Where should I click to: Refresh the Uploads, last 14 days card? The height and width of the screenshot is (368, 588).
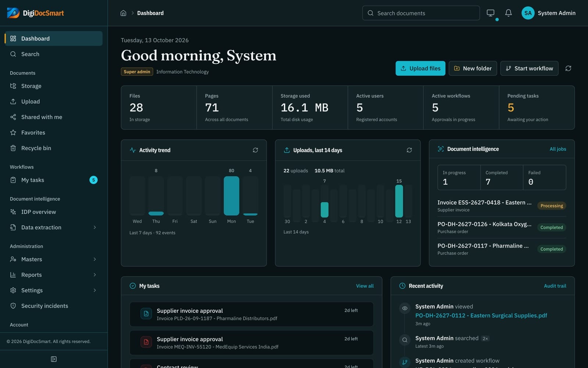(409, 150)
